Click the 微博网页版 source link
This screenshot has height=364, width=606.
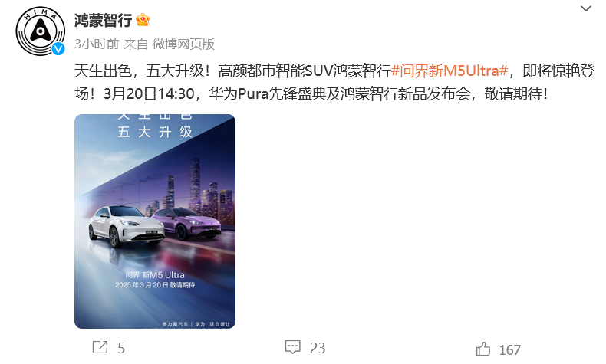(x=183, y=44)
